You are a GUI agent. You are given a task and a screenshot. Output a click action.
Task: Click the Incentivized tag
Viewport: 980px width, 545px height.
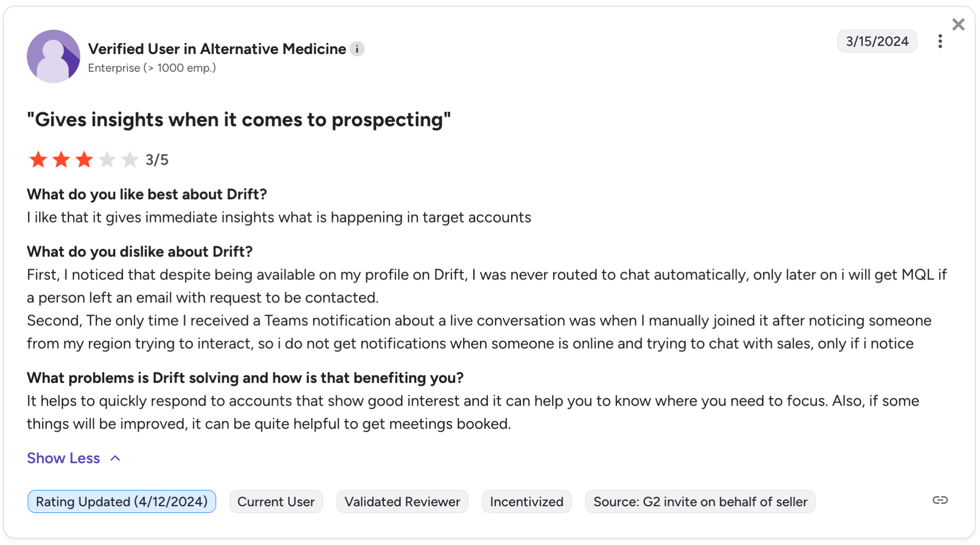pos(526,501)
